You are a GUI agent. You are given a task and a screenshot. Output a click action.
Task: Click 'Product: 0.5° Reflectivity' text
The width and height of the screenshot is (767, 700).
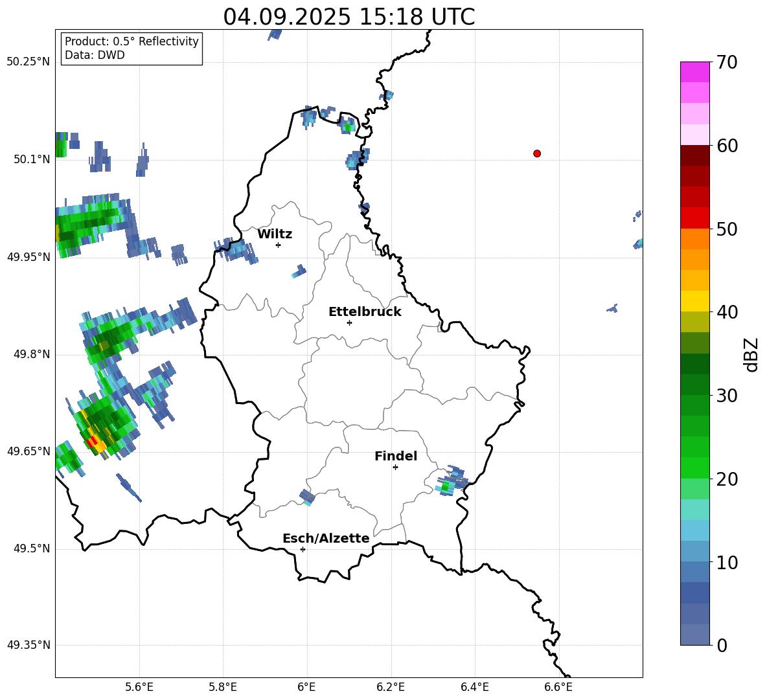(132, 41)
